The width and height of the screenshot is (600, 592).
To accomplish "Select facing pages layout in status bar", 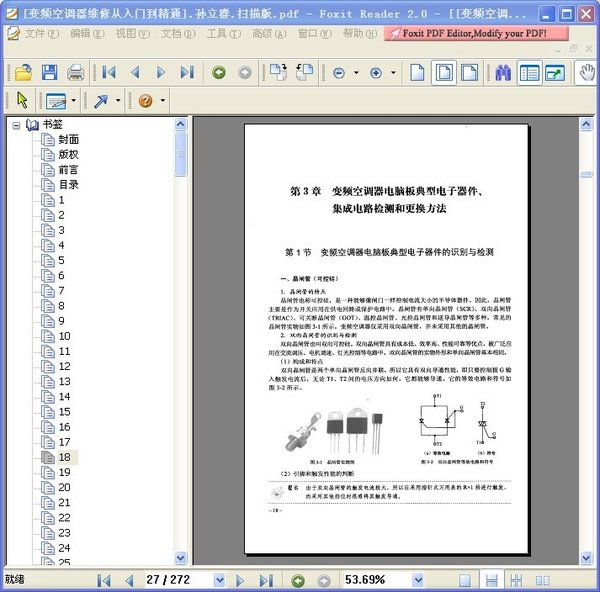I will coord(543,581).
